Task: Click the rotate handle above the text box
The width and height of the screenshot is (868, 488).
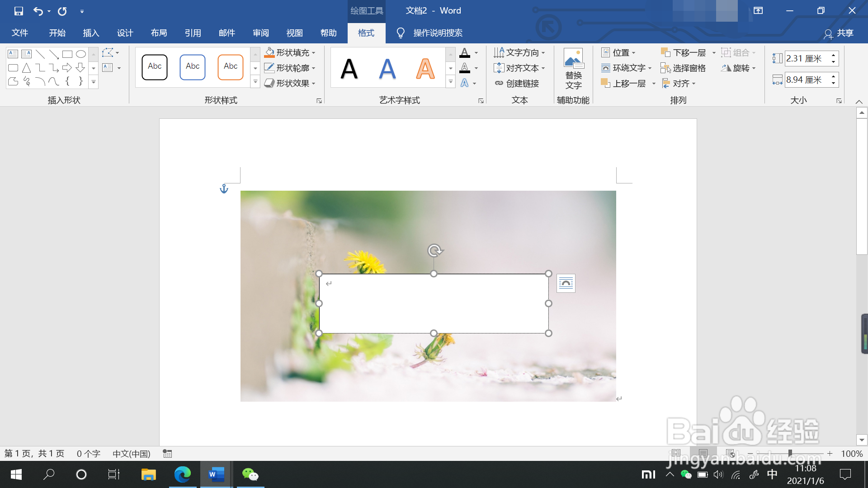Action: (434, 250)
